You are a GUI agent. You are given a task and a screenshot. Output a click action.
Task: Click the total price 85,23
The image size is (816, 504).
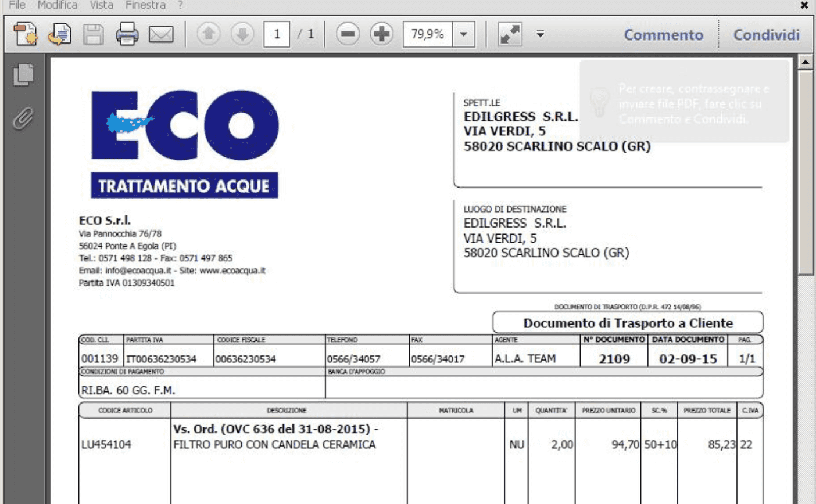coord(722,445)
